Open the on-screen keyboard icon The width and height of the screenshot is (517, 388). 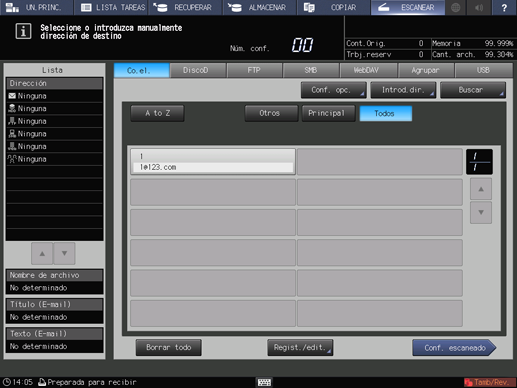coord(264,382)
